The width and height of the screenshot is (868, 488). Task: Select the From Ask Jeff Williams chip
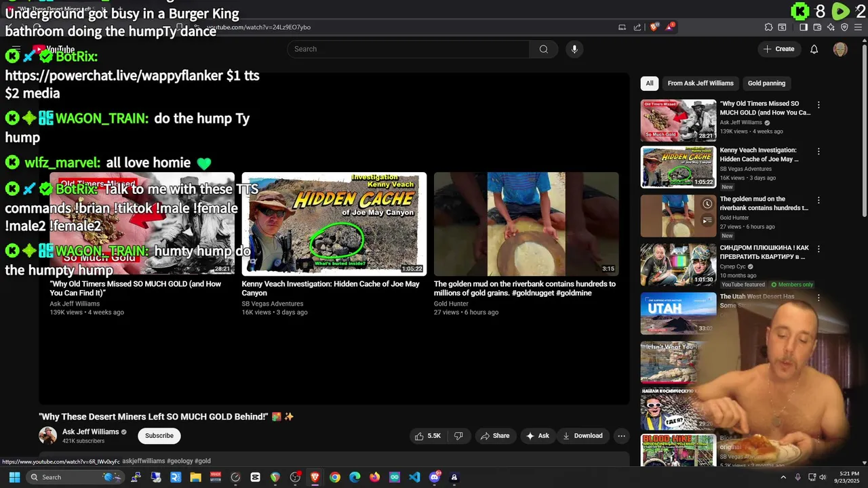tap(701, 83)
